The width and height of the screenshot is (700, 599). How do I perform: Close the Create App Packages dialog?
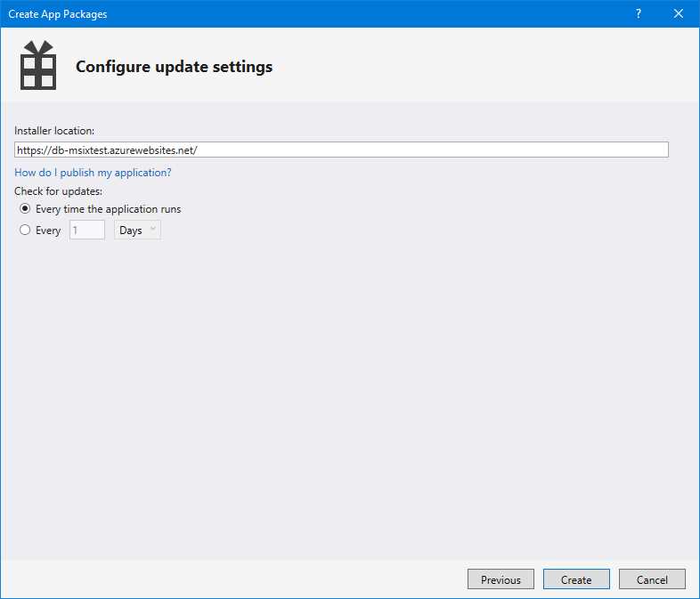(x=678, y=14)
